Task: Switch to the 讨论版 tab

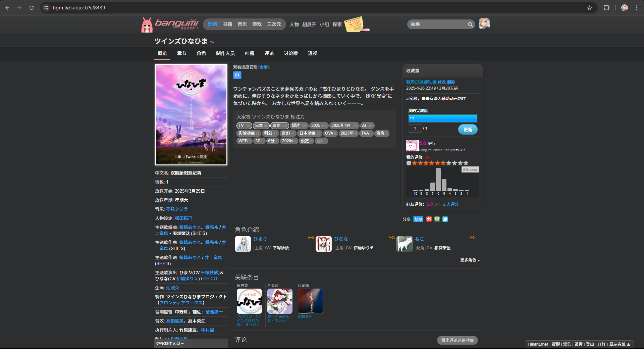Action: click(291, 53)
